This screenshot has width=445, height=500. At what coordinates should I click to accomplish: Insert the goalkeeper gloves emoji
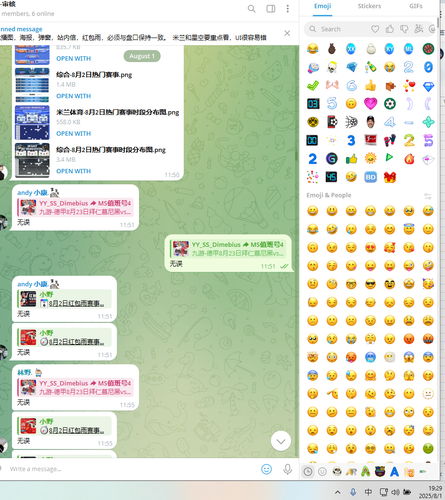click(x=389, y=140)
